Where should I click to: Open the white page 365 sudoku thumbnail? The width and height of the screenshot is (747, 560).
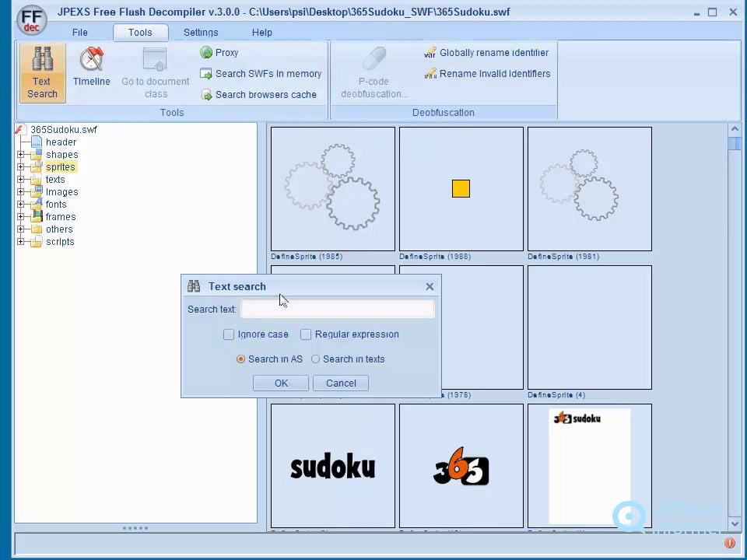590,466
